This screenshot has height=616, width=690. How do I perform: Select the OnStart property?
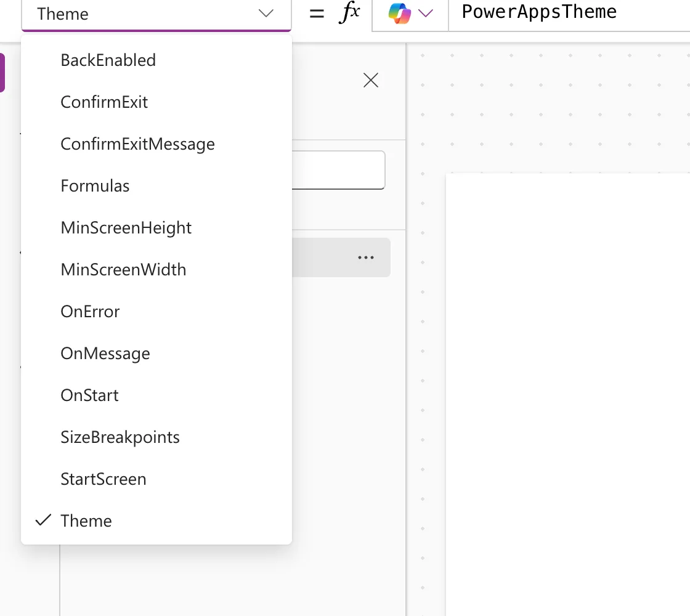156,395
